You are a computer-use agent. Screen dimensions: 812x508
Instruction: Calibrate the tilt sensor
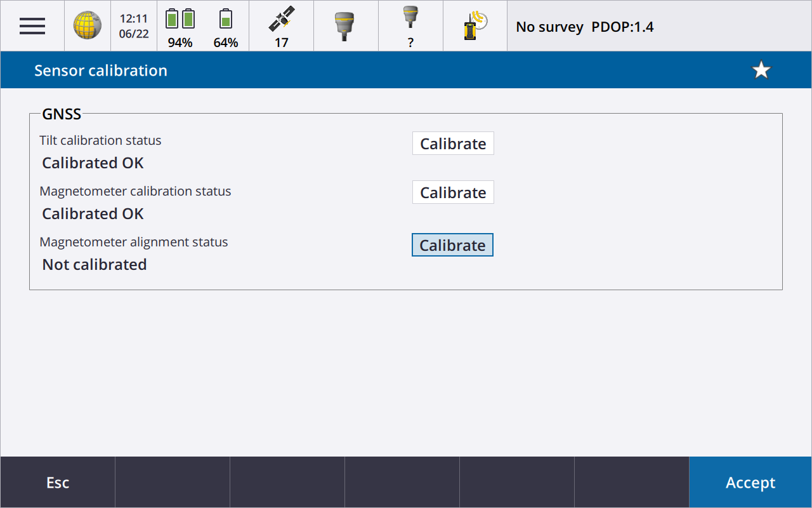(453, 144)
